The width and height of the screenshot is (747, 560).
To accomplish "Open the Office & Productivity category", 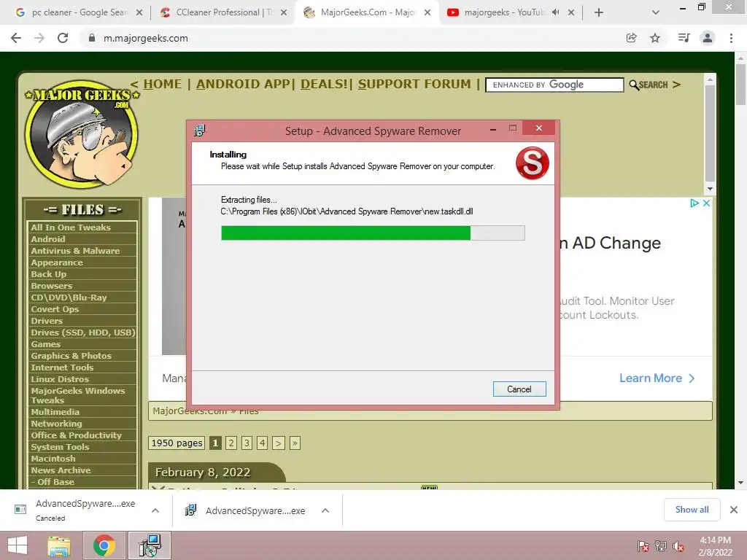I will (x=76, y=435).
